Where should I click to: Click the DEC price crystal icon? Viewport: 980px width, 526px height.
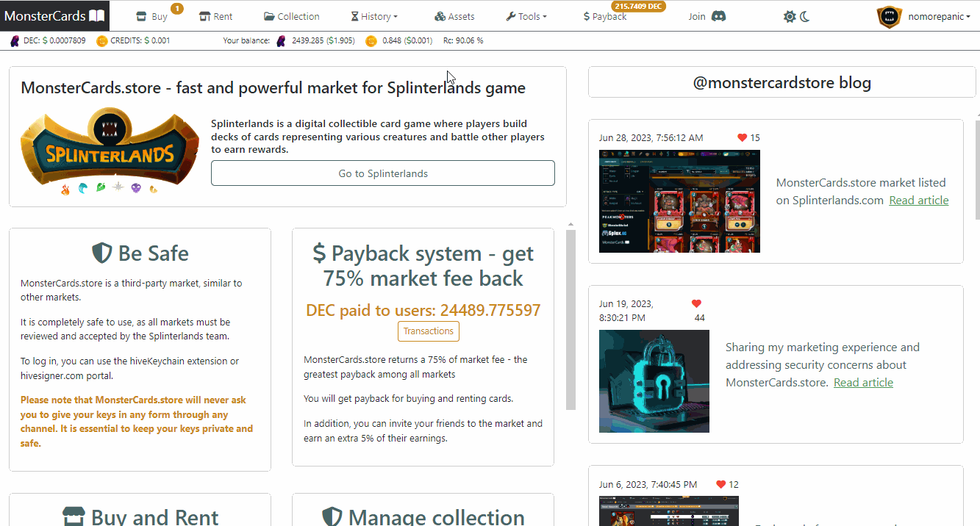coord(15,41)
